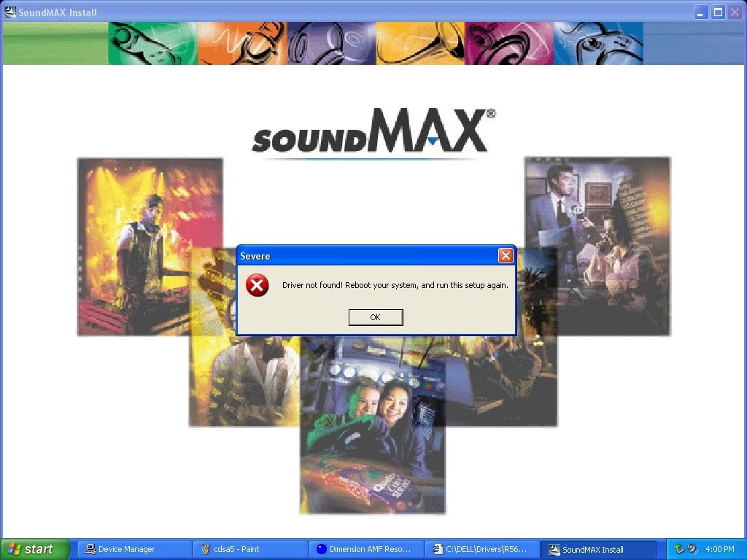
Task: Click the Severe dialog title bar
Action: (x=376, y=256)
